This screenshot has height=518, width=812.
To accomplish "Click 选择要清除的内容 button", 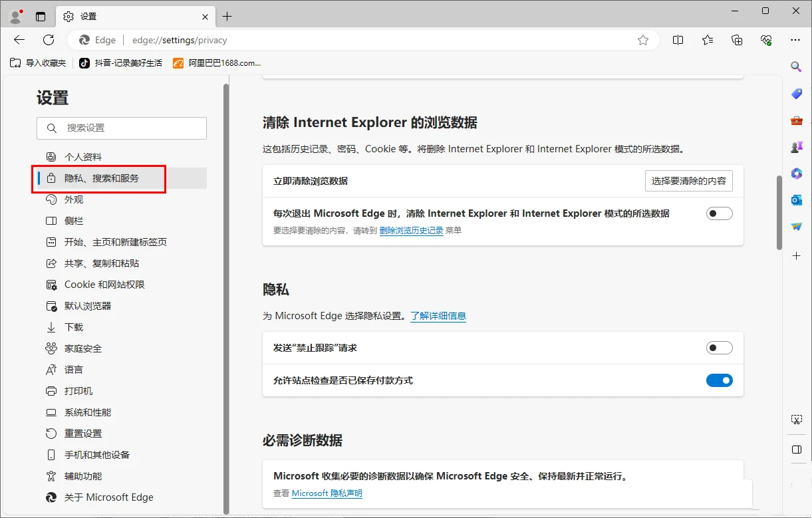I will [x=689, y=181].
